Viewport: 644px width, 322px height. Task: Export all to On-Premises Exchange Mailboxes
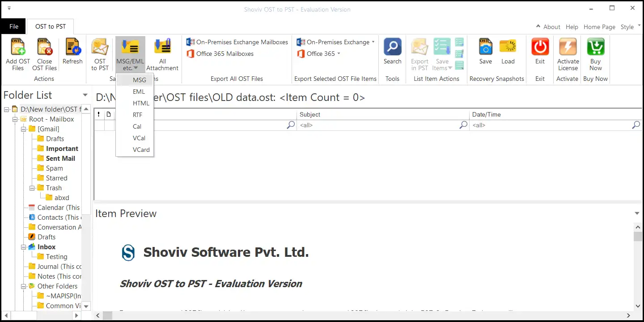[237, 42]
